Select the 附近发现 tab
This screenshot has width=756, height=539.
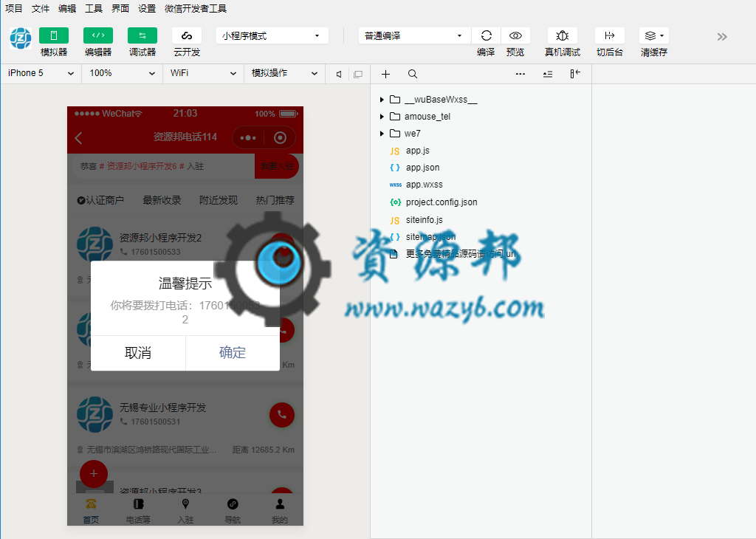pos(219,200)
